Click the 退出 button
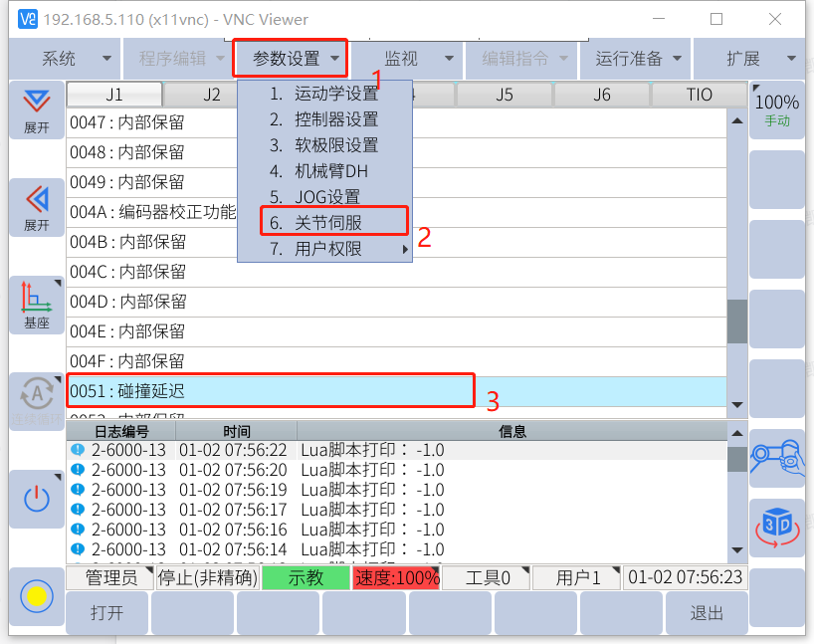The image size is (814, 644). tap(707, 613)
